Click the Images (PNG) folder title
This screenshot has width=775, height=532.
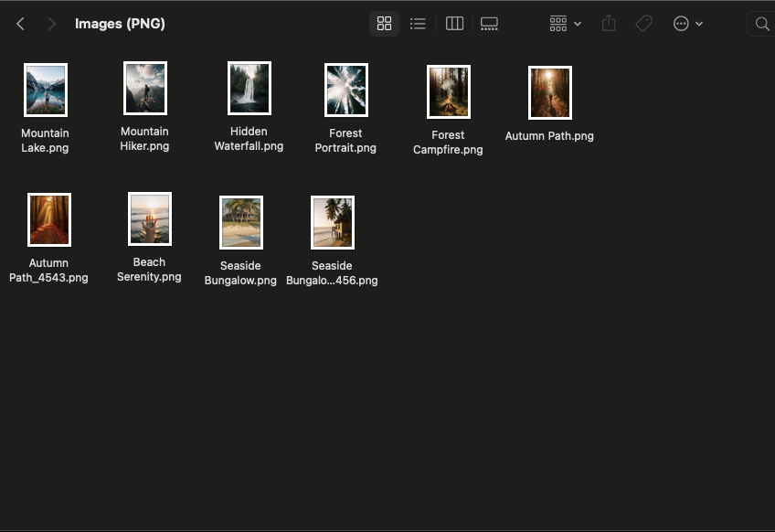click(120, 24)
